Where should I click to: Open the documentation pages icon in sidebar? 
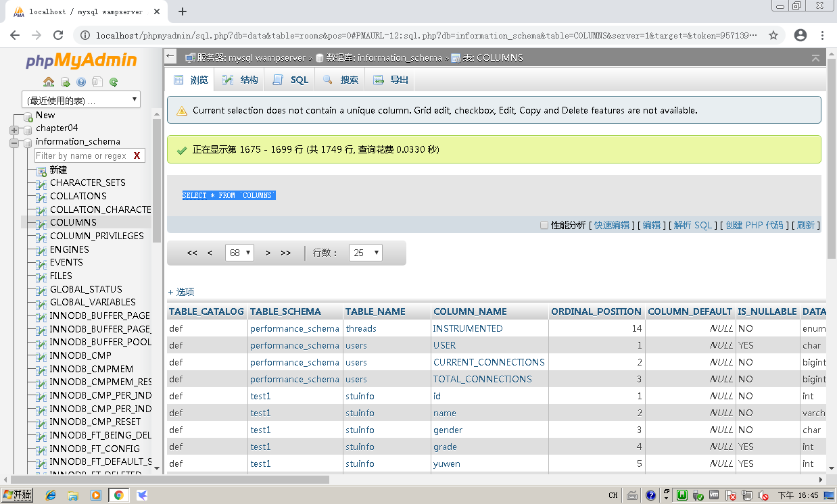click(97, 82)
